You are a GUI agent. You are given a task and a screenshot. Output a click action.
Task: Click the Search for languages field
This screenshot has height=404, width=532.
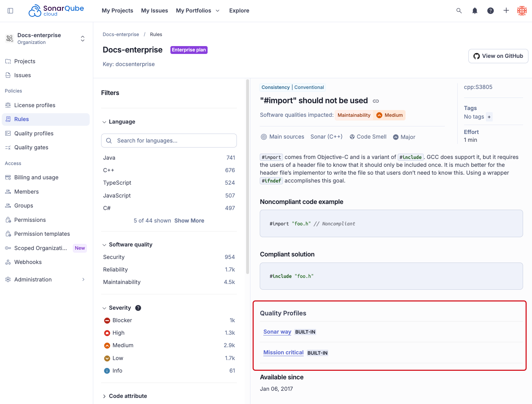pyautogui.click(x=169, y=141)
